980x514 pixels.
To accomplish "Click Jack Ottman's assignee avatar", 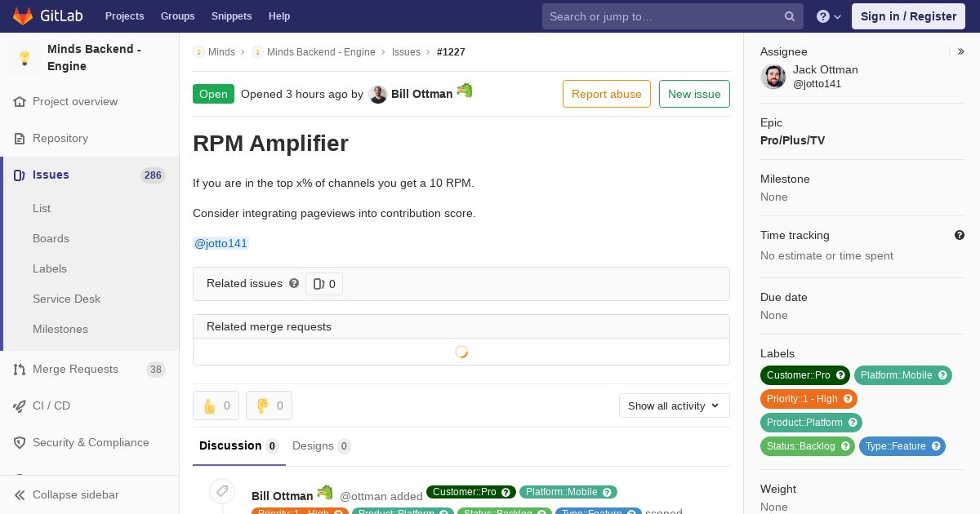I will point(773,77).
